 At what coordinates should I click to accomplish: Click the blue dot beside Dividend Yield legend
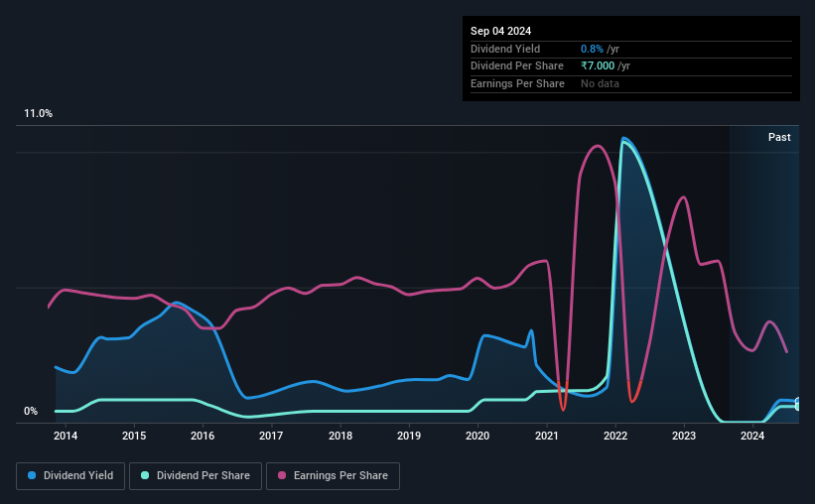tap(33, 476)
